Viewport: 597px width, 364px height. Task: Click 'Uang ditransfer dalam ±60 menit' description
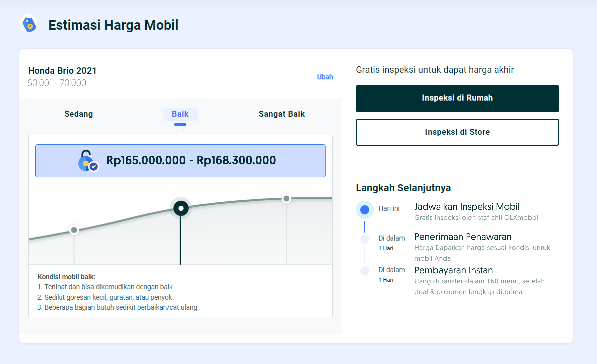(x=479, y=286)
